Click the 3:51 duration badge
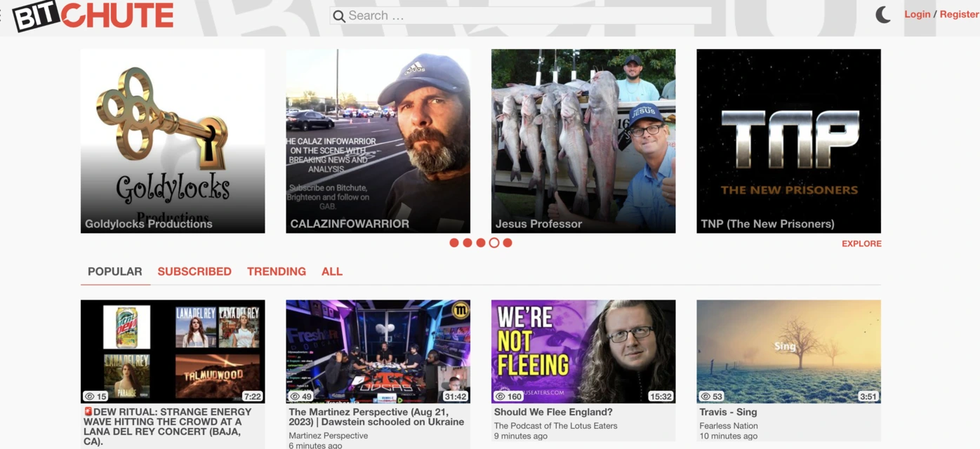Image resolution: width=980 pixels, height=449 pixels. pos(868,396)
